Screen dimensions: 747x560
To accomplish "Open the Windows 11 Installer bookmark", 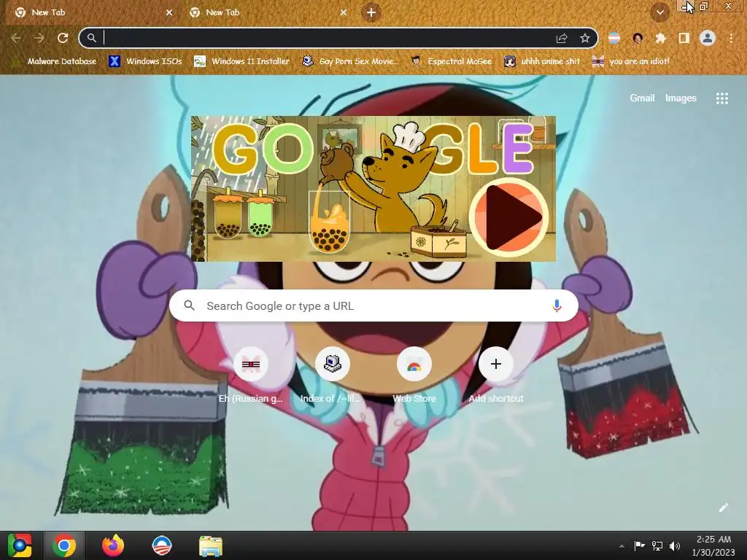I will (x=241, y=61).
